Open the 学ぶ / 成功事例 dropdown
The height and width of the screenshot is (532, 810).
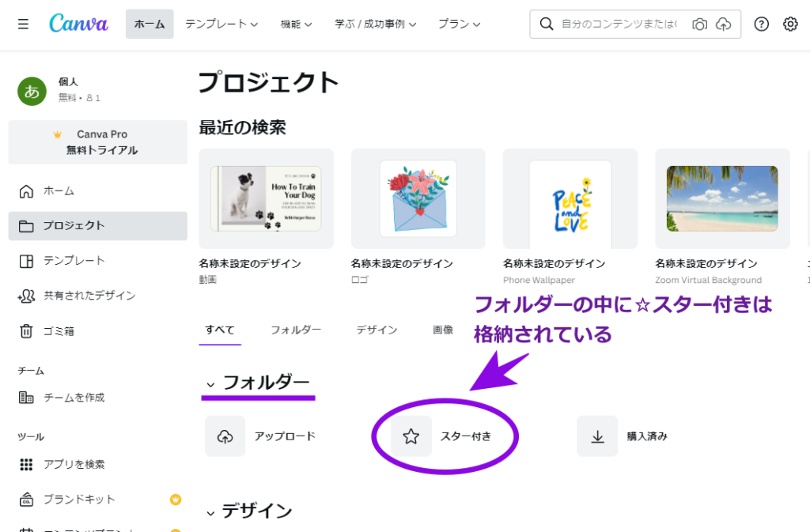click(375, 24)
